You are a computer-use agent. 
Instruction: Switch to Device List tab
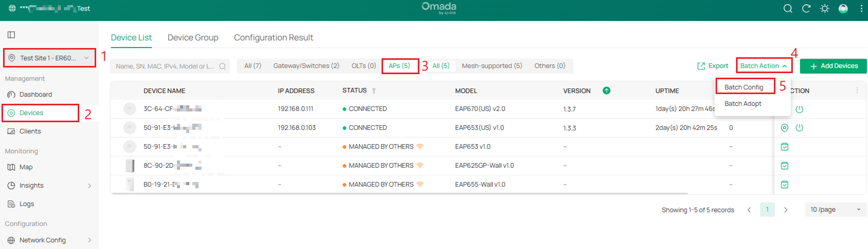point(131,37)
